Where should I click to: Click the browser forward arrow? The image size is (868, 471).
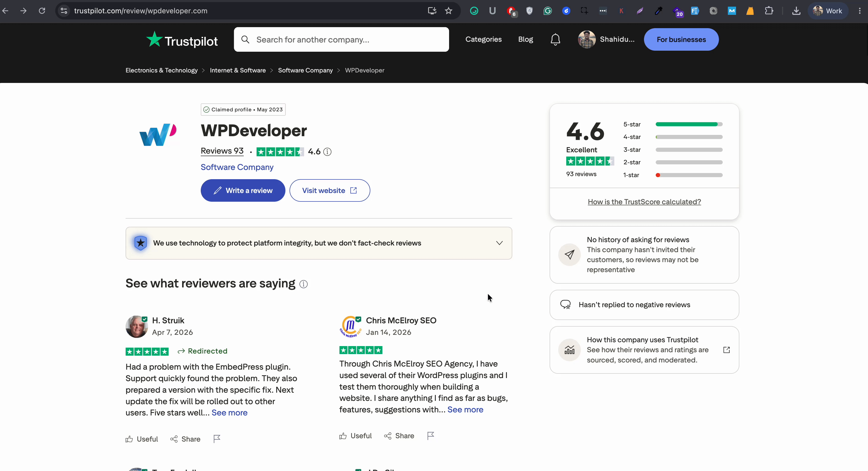point(24,11)
